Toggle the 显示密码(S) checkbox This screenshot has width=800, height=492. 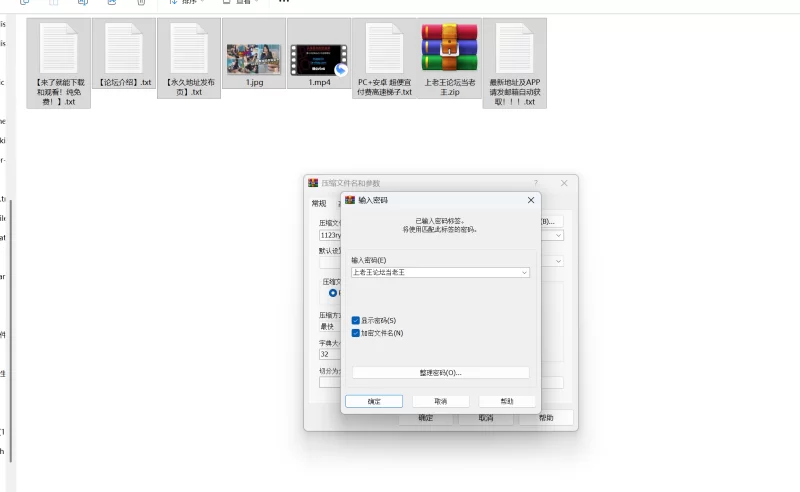356,321
